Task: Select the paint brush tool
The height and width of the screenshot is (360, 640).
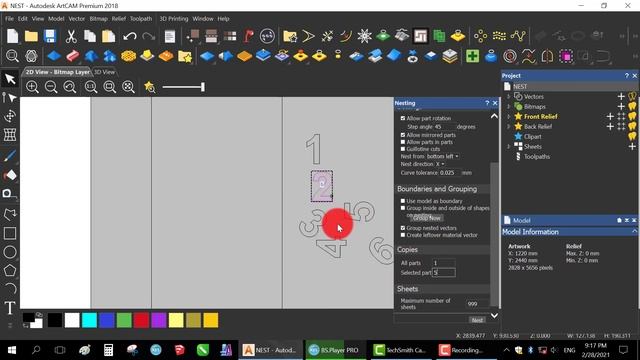Action: 10,156
